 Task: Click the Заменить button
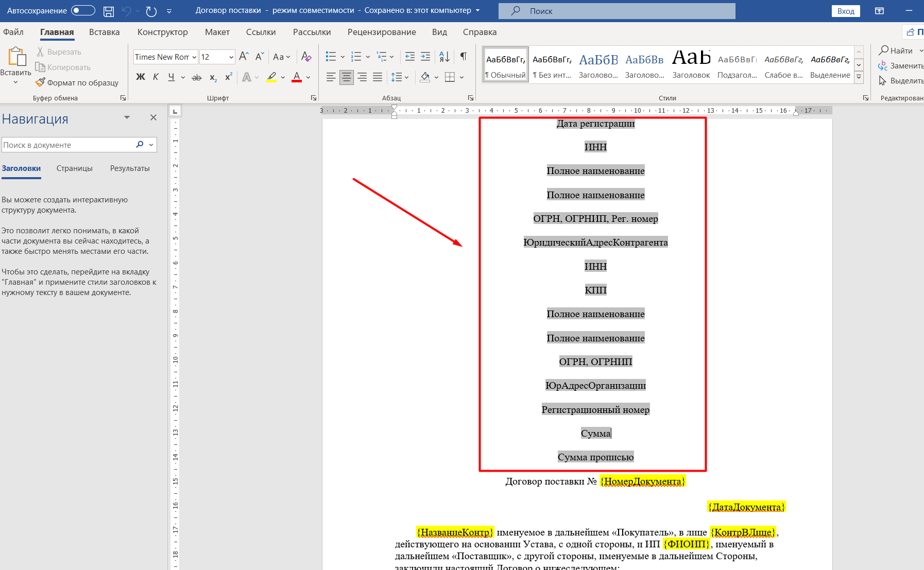point(901,66)
